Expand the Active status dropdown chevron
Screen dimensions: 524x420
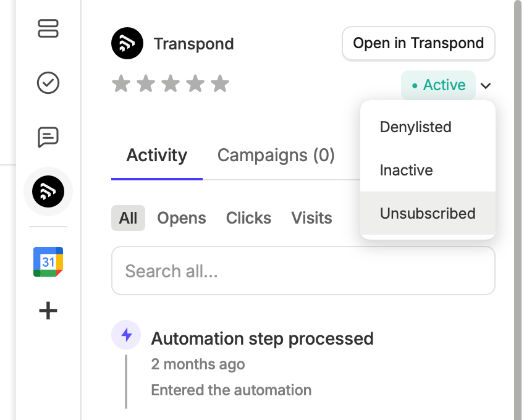point(486,85)
